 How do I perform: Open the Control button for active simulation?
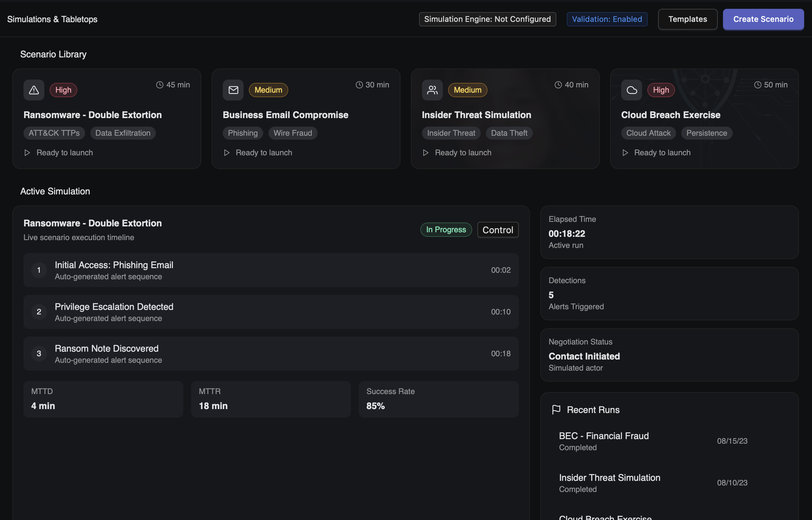pos(497,230)
